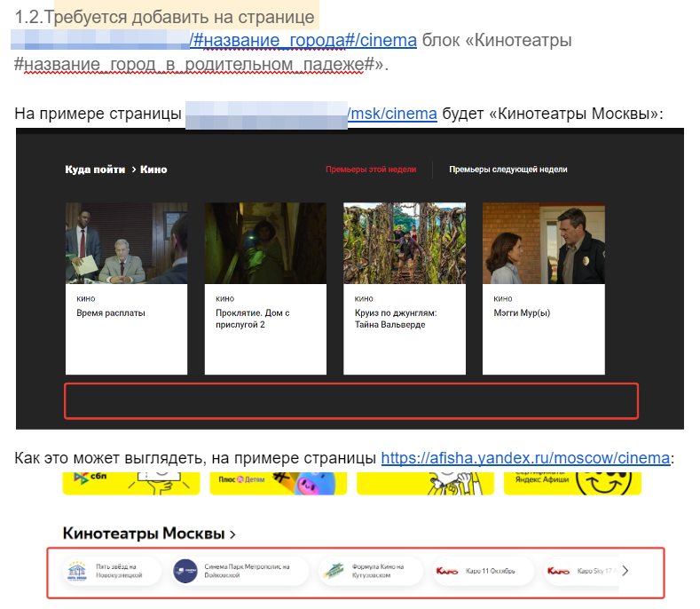
Task: Open the 'Кинотеатры Москвы' section heading
Action: [x=144, y=533]
